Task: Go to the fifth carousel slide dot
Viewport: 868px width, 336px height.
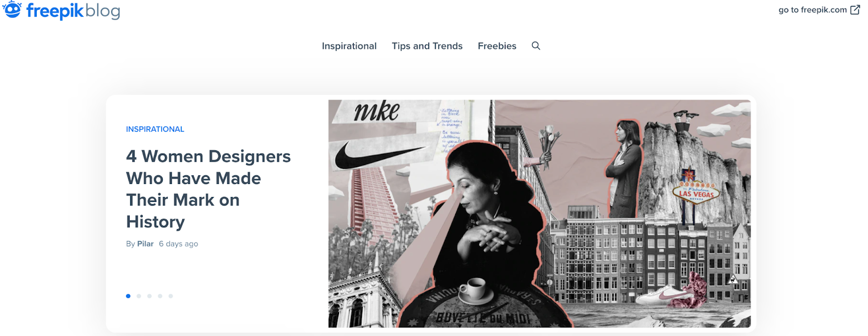Action: point(170,296)
